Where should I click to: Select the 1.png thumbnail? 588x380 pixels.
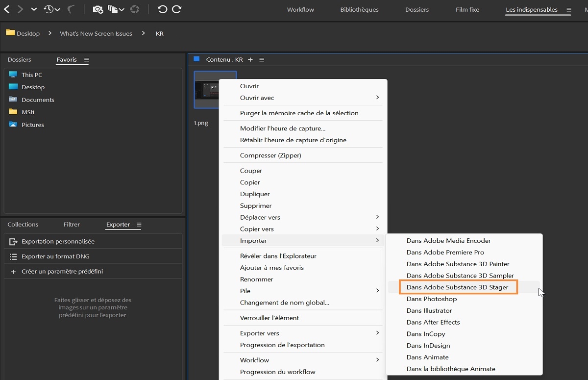point(206,90)
